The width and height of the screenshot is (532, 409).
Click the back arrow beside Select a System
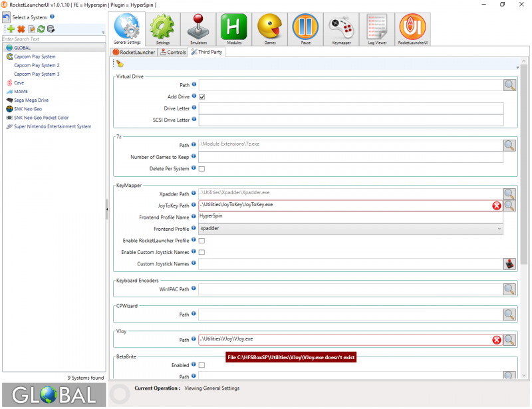tap(6, 17)
